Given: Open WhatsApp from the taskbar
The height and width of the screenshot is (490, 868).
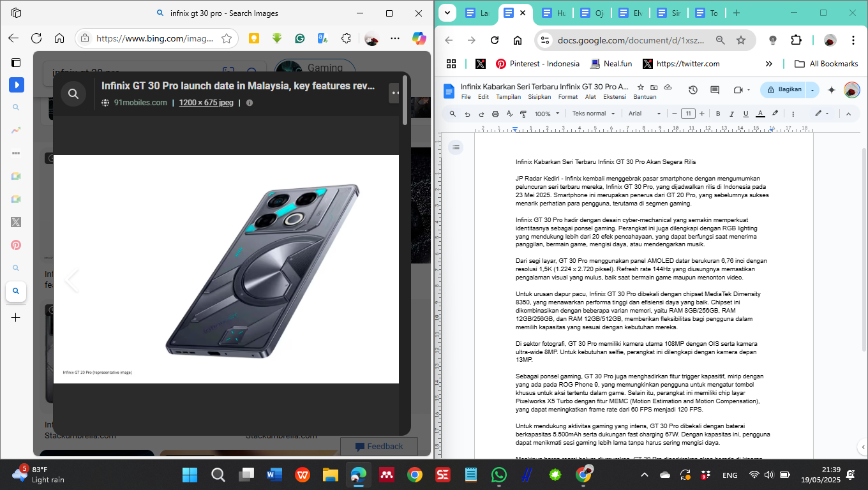Looking at the screenshot, I should [x=498, y=475].
